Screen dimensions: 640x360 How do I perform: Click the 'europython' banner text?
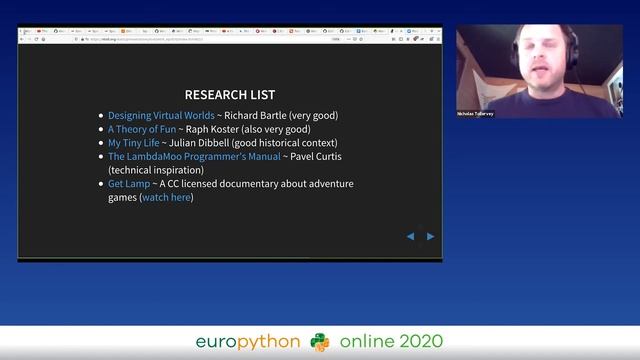248,342
